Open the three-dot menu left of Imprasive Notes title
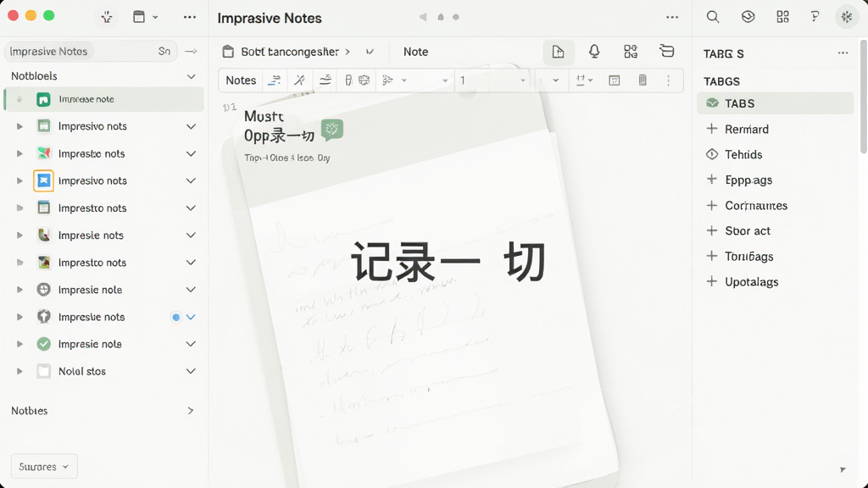This screenshot has height=488, width=868. (189, 17)
